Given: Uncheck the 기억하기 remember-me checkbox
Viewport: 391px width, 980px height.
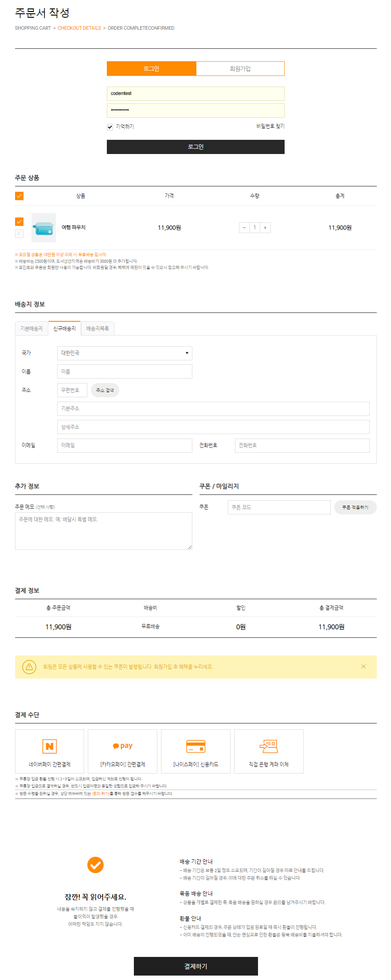Looking at the screenshot, I should point(110,126).
